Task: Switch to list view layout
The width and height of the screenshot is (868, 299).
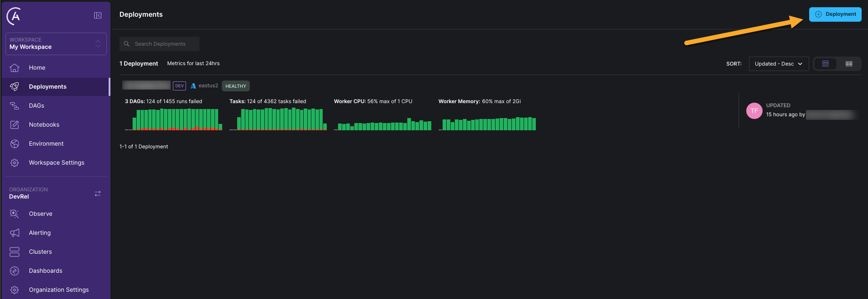Action: 825,64
